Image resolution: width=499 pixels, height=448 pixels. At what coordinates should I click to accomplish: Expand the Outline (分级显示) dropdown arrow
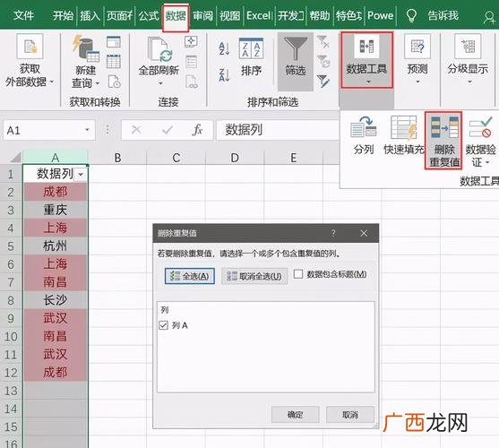[x=469, y=82]
